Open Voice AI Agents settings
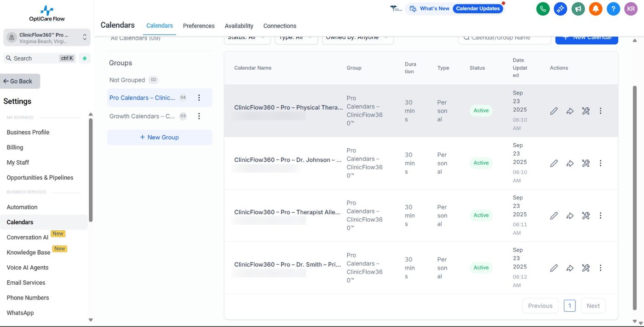 [x=28, y=268]
